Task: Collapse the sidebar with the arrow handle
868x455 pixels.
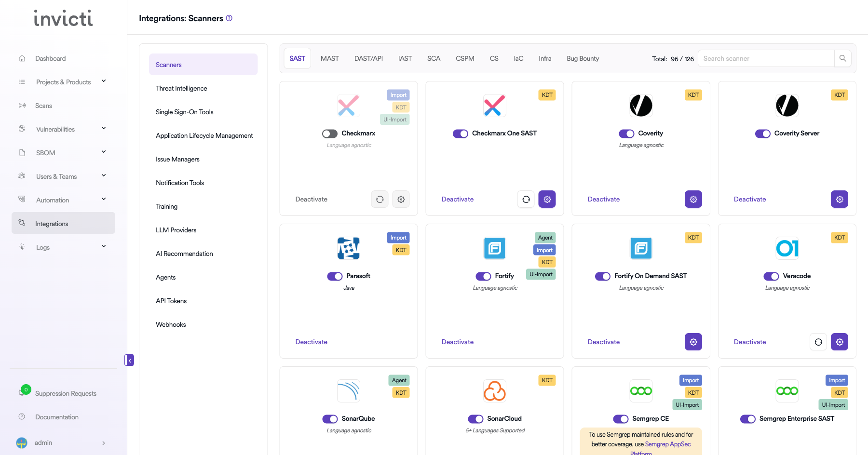Action: (x=129, y=360)
